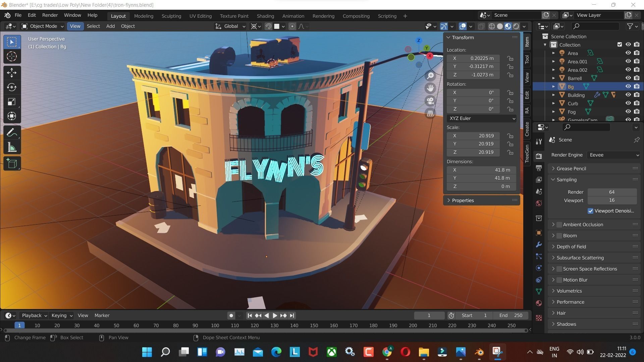Open the Keying popover
The height and width of the screenshot is (362, 644).
pyautogui.click(x=62, y=315)
